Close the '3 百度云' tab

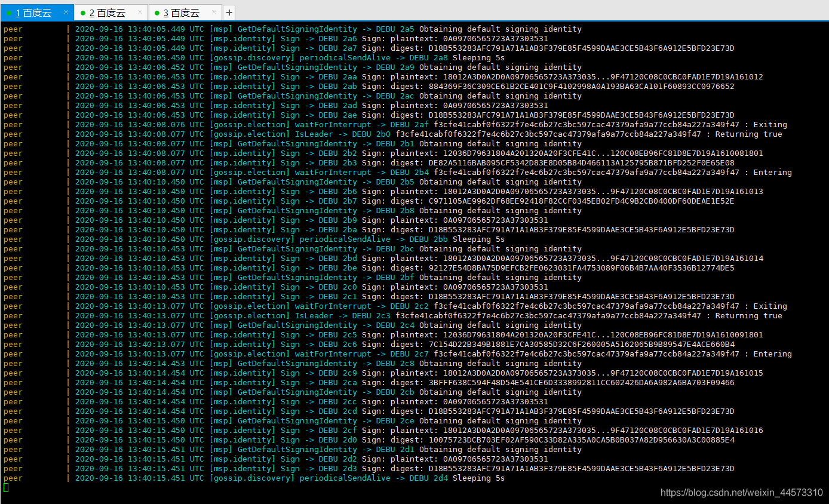click(214, 12)
